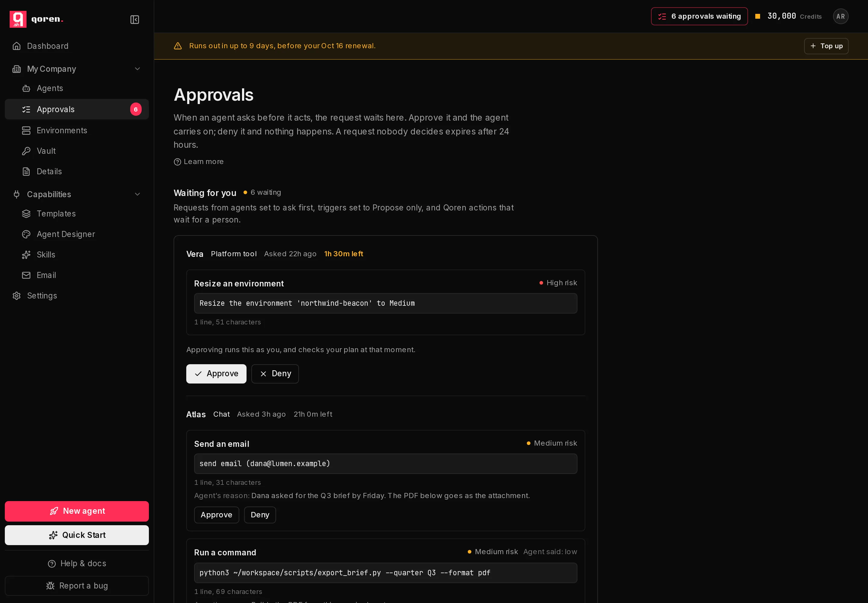This screenshot has width=868, height=603.
Task: Click the Environments server icon
Action: [26, 131]
